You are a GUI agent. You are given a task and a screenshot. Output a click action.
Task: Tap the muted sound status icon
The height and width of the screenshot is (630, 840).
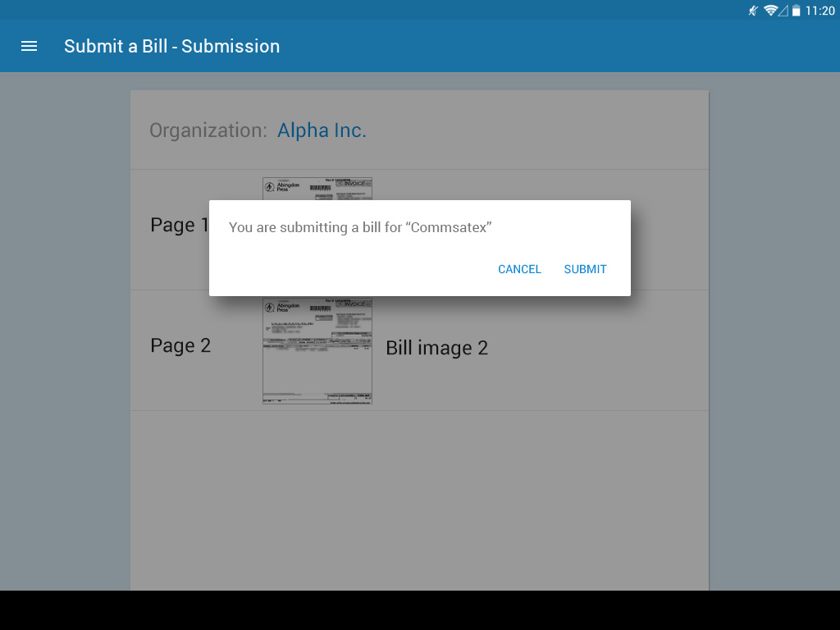click(753, 11)
